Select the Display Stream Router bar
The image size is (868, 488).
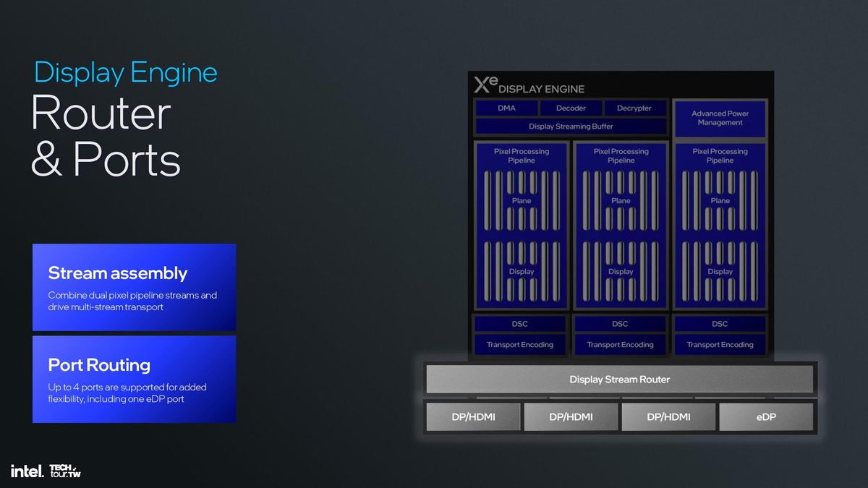click(x=620, y=380)
